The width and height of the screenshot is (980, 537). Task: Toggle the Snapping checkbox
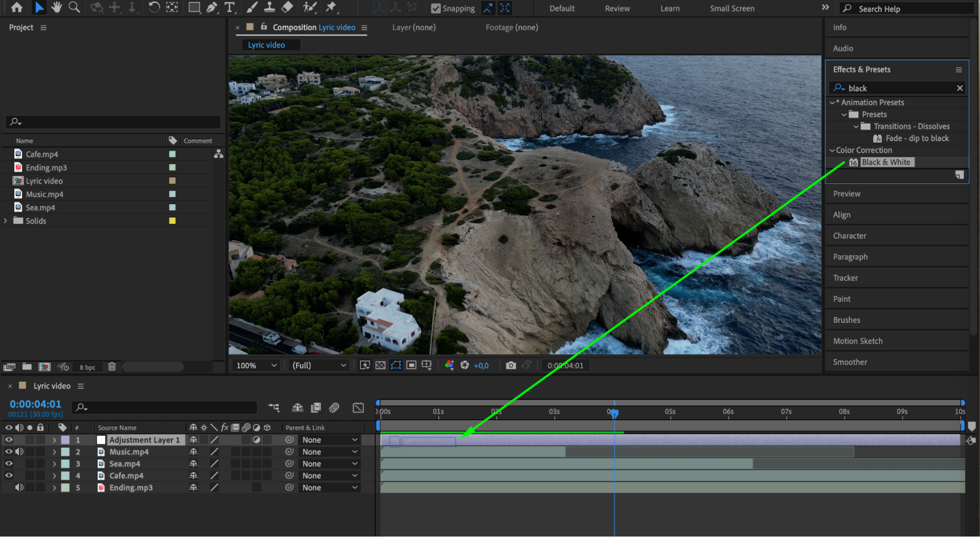tap(435, 8)
